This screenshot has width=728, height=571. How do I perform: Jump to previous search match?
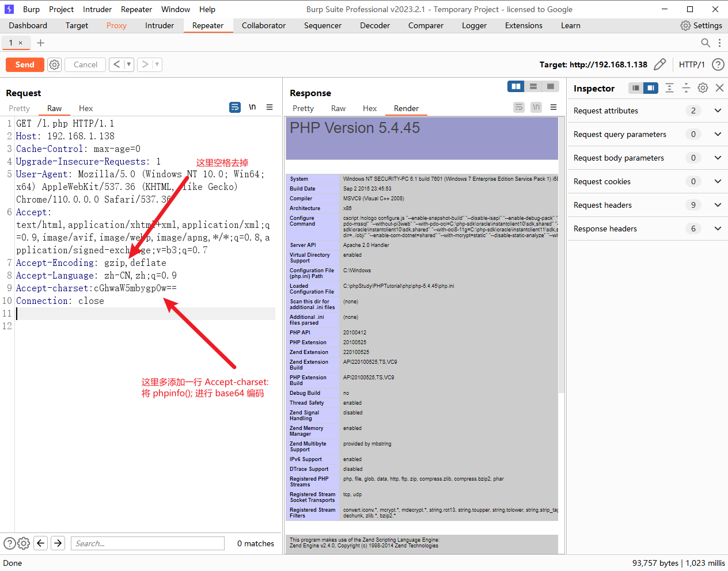41,543
